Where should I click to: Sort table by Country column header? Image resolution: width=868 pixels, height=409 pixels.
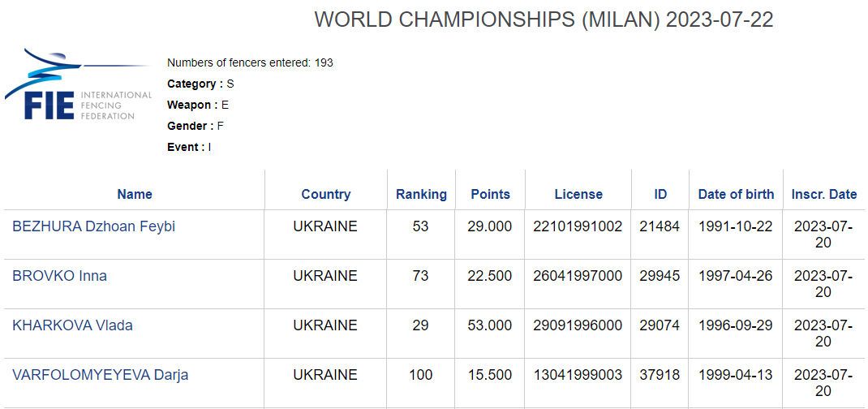click(325, 194)
